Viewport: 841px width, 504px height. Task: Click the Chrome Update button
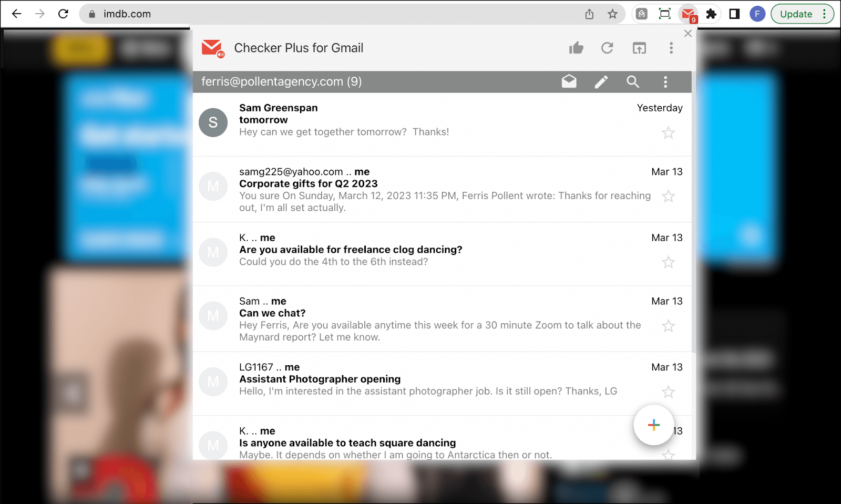click(796, 14)
